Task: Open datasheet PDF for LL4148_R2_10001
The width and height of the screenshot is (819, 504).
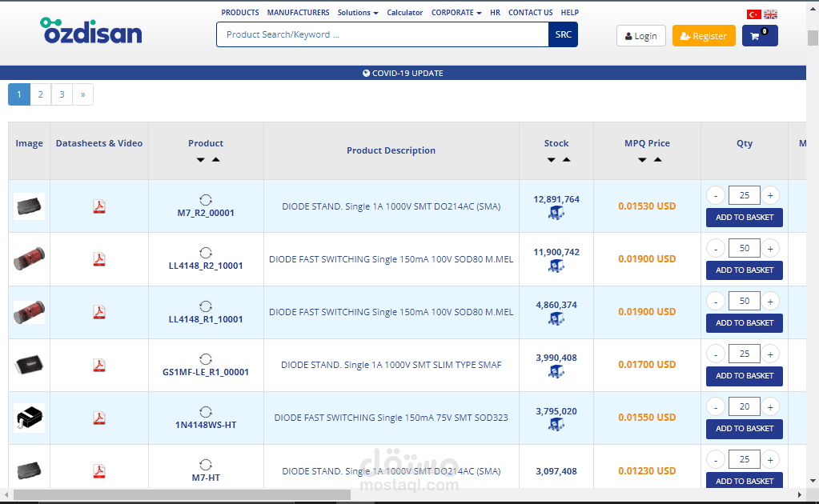Action: pos(99,259)
